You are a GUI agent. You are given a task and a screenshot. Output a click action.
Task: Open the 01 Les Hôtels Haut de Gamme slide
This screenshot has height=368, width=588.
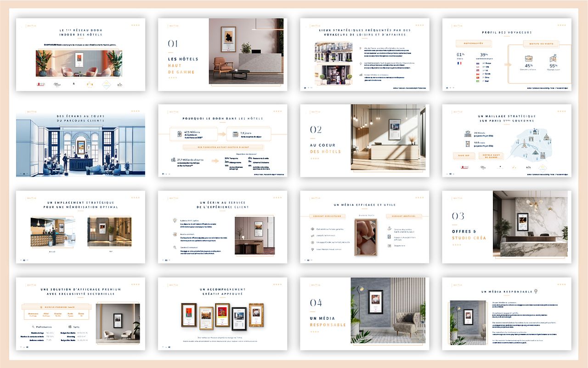coord(223,54)
